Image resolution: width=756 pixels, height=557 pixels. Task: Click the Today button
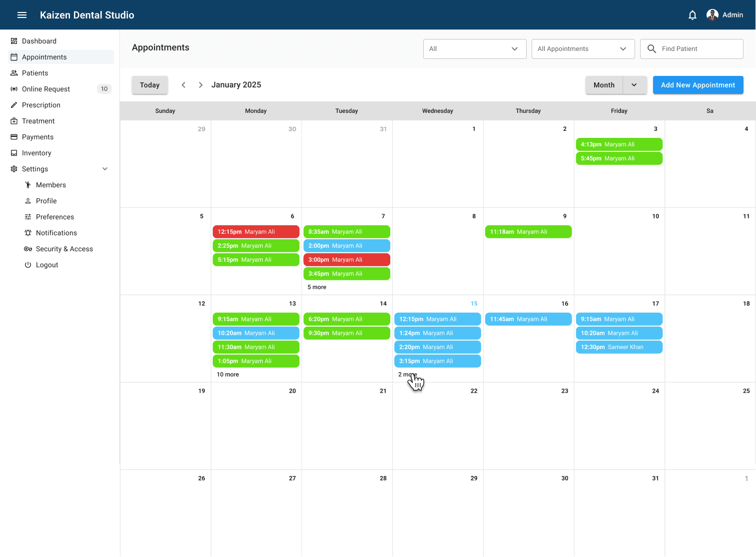tap(149, 85)
